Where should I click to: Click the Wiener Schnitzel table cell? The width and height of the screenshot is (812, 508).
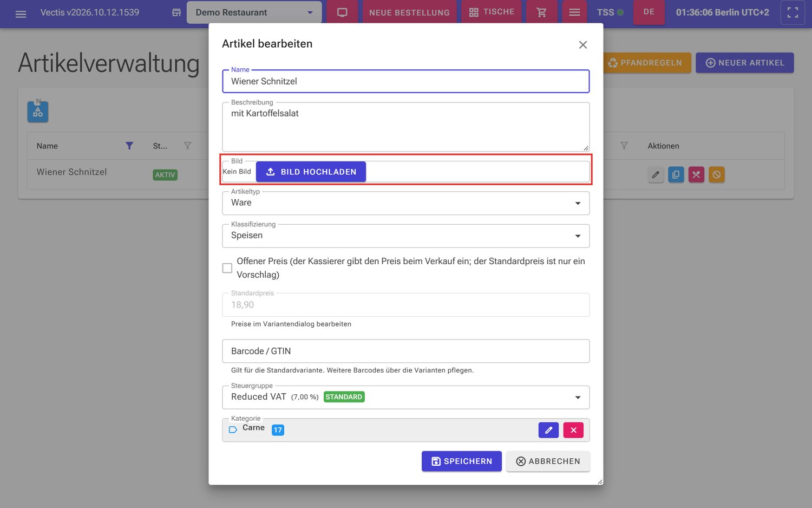click(71, 172)
